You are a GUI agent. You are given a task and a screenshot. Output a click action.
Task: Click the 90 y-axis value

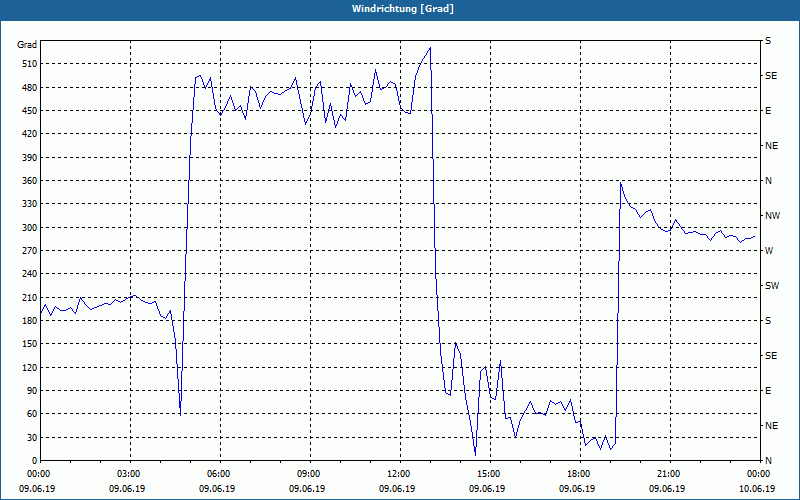[x=32, y=391]
